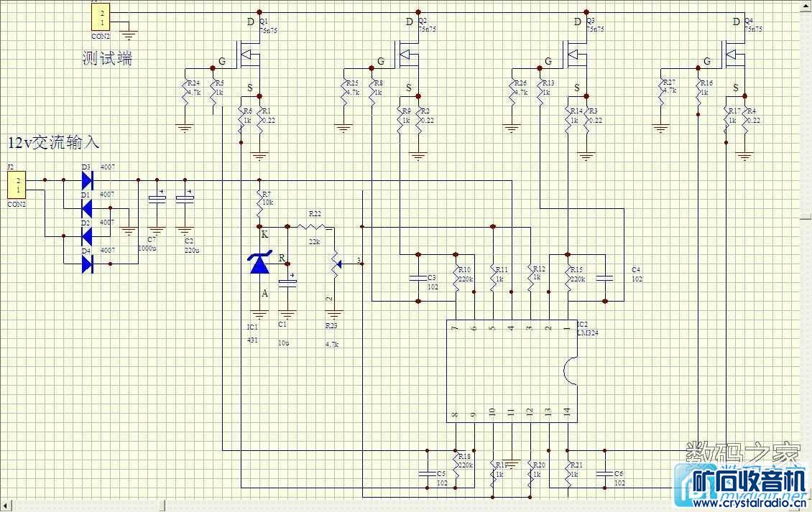Select the D4 diode symbol
The width and height of the screenshot is (812, 512).
click(x=88, y=264)
